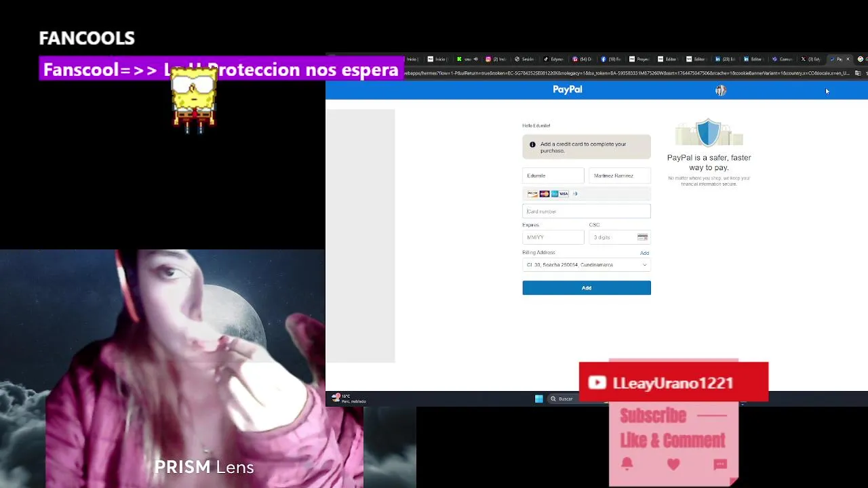Open the globe profile icon in the PayPal header
The width and height of the screenshot is (868, 488).
tap(720, 90)
